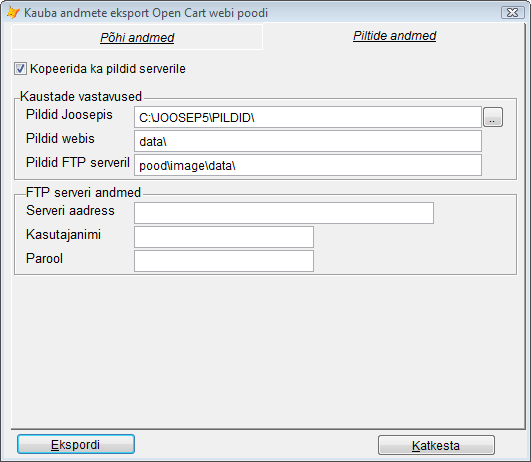Click the Parool password field

pos(224,261)
